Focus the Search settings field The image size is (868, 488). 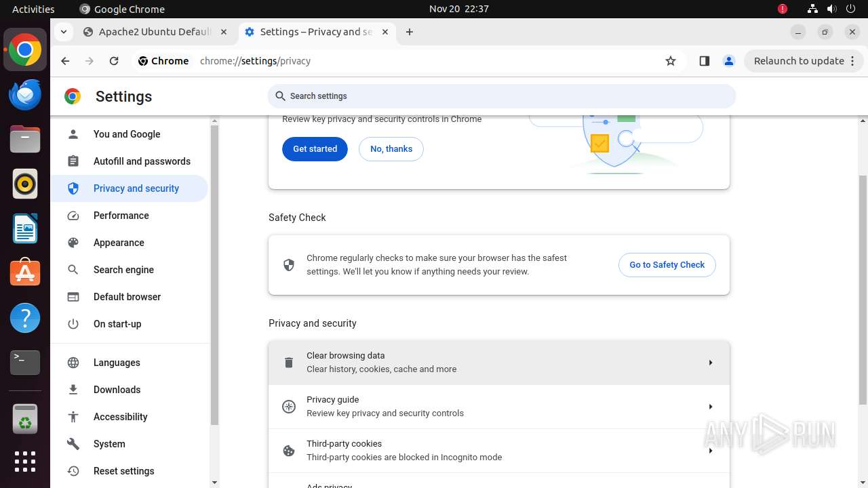[502, 96]
